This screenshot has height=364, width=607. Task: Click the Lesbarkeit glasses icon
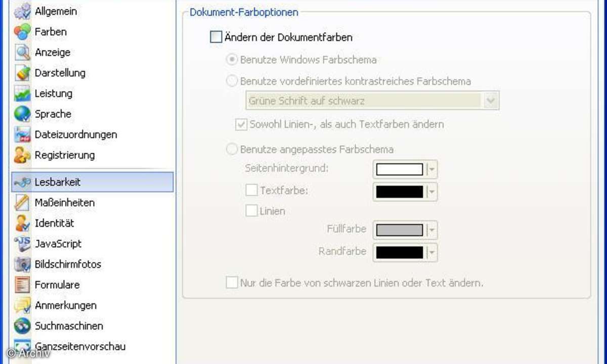(x=22, y=182)
